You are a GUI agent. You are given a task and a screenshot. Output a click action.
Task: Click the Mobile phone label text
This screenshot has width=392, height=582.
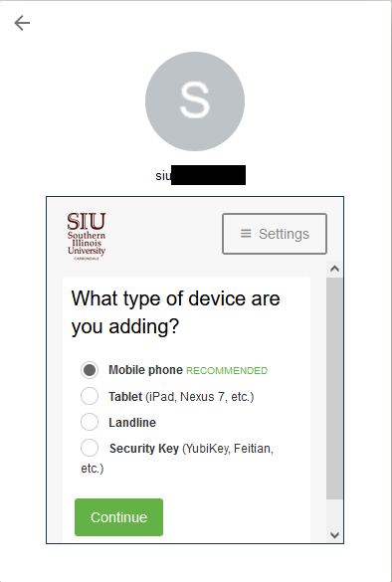[145, 370]
